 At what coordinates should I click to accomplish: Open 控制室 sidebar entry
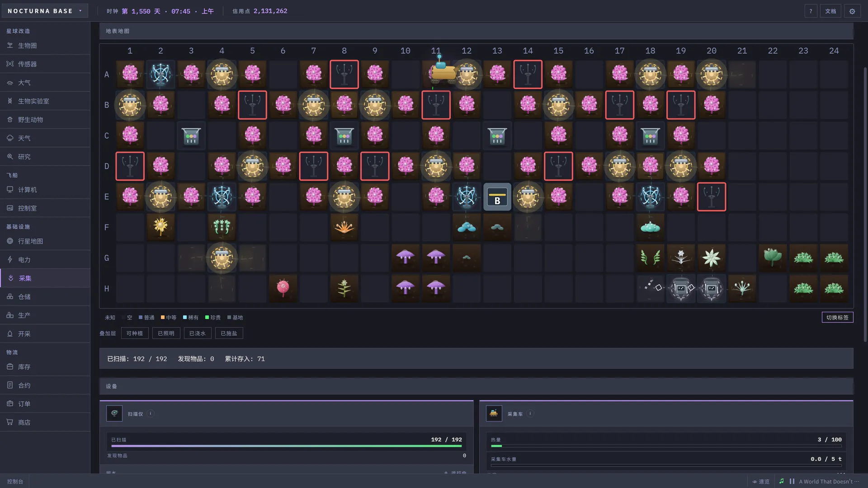tap(45, 208)
